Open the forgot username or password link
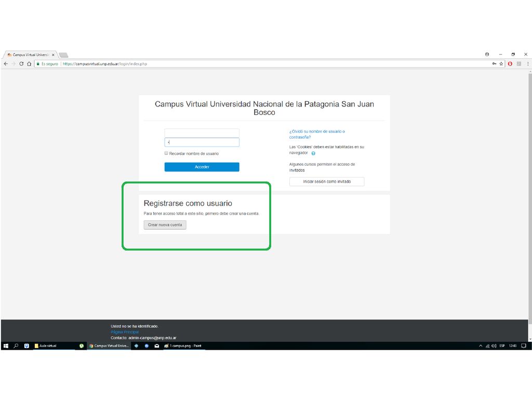 [317, 135]
